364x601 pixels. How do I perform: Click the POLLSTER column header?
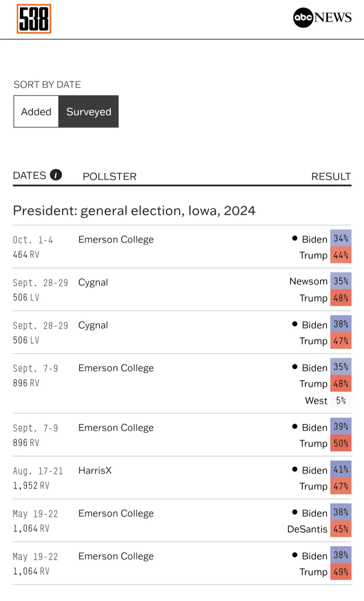[110, 177]
